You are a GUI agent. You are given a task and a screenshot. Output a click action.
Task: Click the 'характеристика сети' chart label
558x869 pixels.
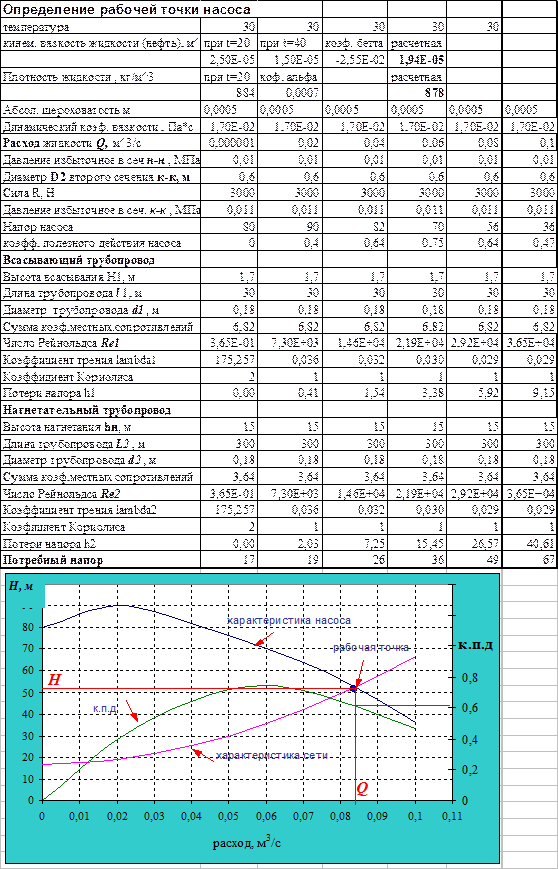(272, 755)
